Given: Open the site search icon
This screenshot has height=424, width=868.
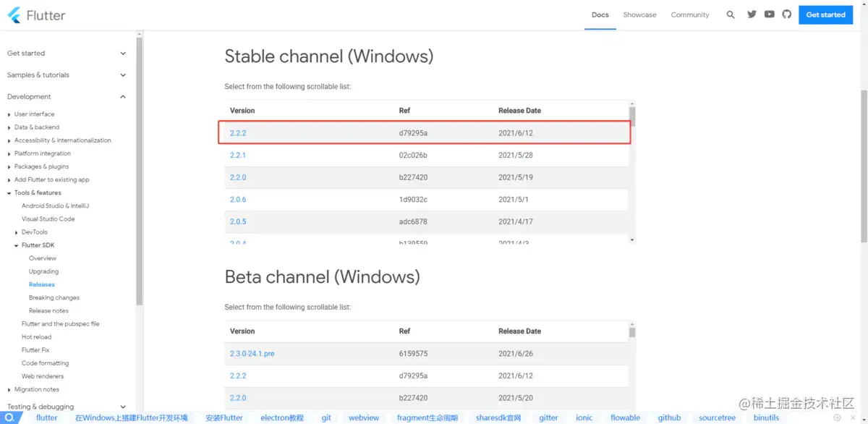Looking at the screenshot, I should [731, 14].
